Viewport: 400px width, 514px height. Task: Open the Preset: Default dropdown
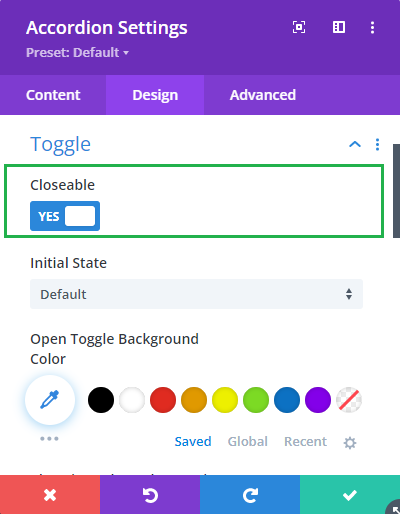tap(77, 53)
